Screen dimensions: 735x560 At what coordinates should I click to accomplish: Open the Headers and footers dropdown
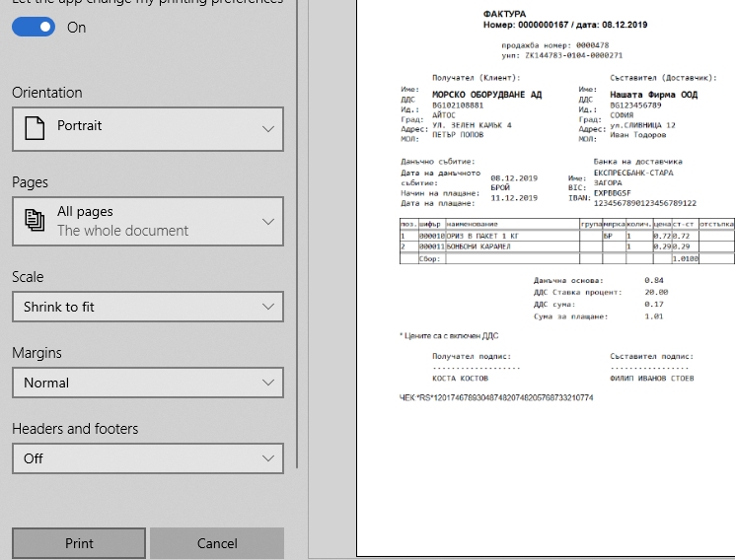tap(148, 458)
